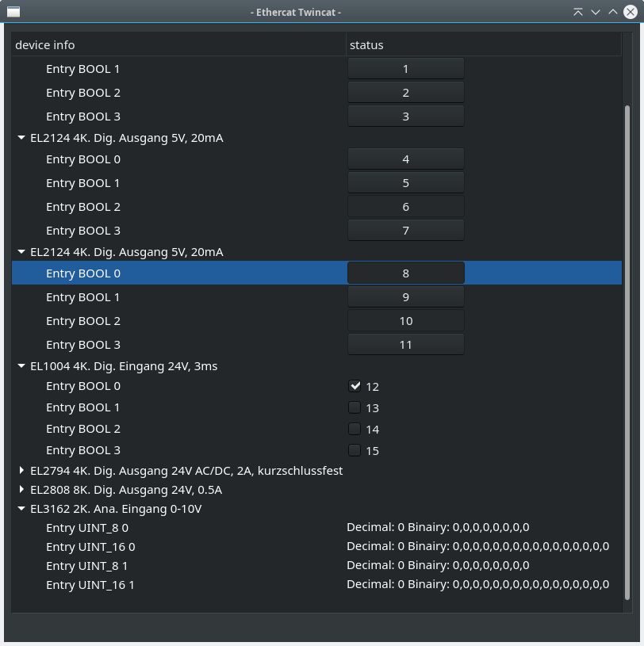644x646 pixels.
Task: Collapse the second EL2124 node above button 8
Action: (21, 252)
